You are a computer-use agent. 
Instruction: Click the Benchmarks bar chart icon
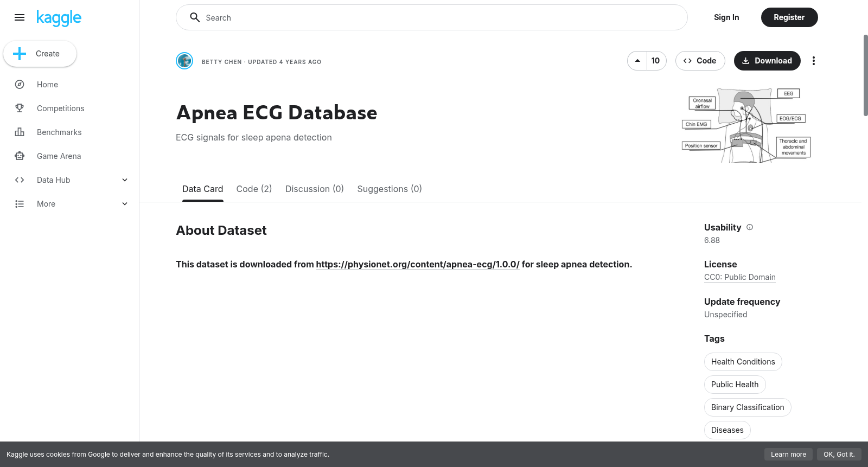point(20,132)
